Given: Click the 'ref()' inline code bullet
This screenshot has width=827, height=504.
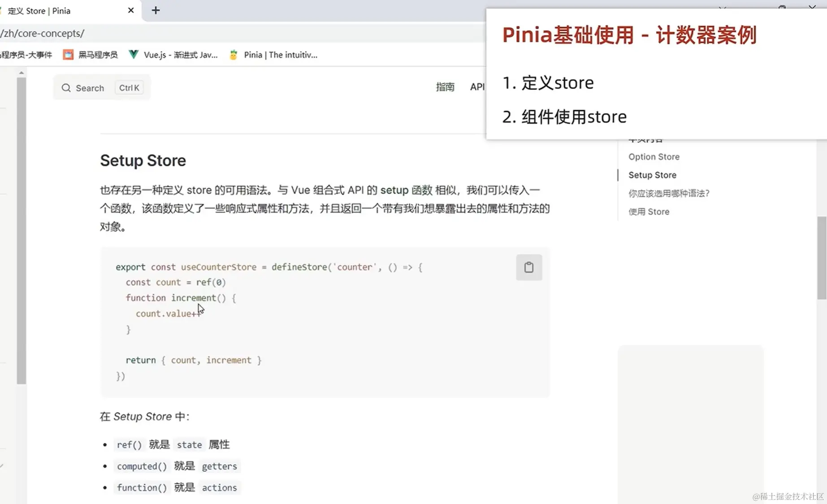Looking at the screenshot, I should 129,445.
